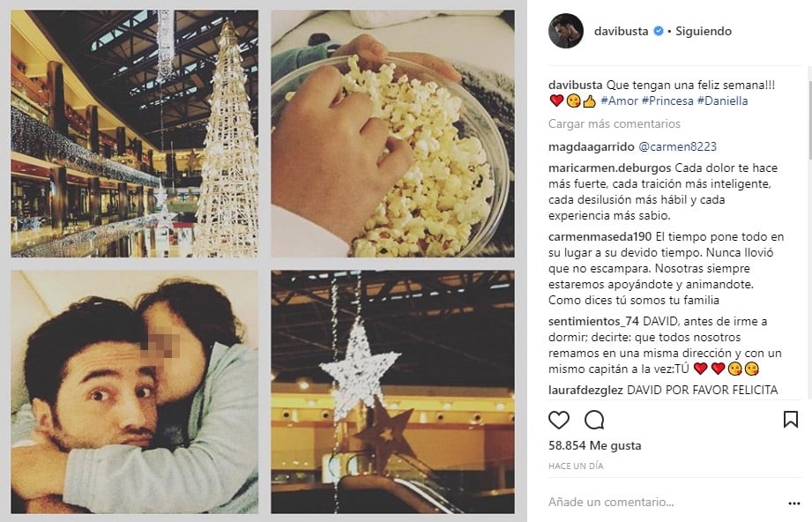The height and width of the screenshot is (522, 812).
Task: Open comments via the speech bubble icon
Action: click(594, 420)
